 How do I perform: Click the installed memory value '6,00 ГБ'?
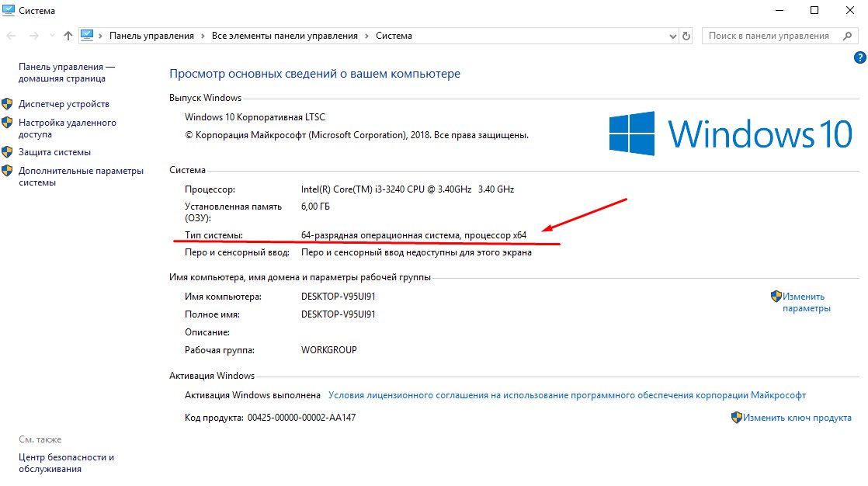point(315,207)
